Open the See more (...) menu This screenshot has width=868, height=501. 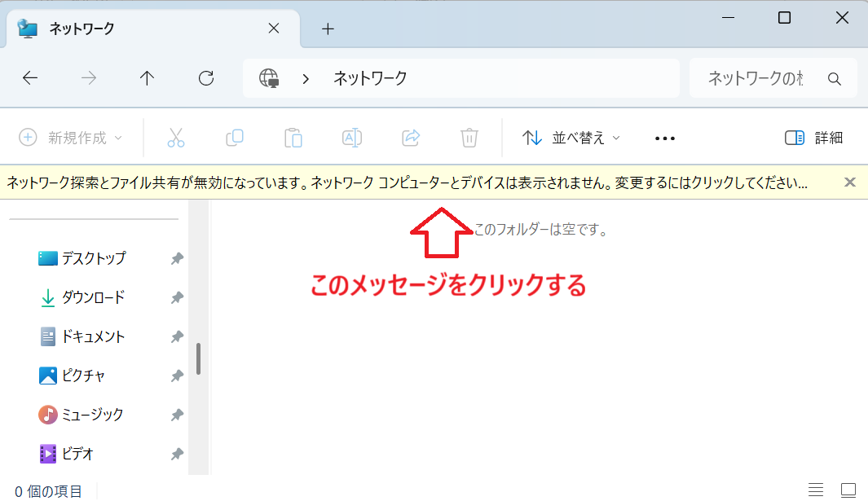[x=664, y=138]
